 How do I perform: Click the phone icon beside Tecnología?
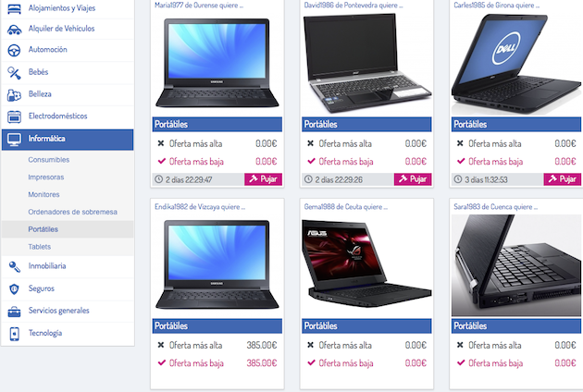click(14, 334)
